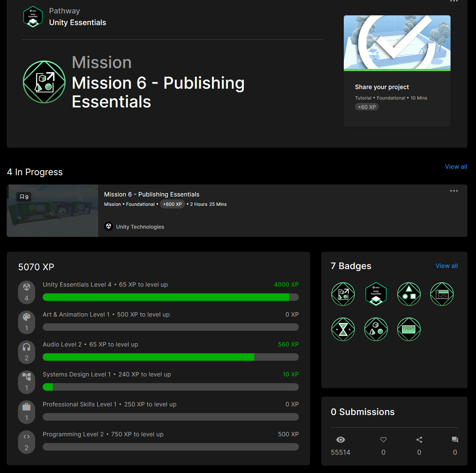Screen dimensions: 476x473
Task: Open Share your project tutorial title
Action: pos(382,87)
